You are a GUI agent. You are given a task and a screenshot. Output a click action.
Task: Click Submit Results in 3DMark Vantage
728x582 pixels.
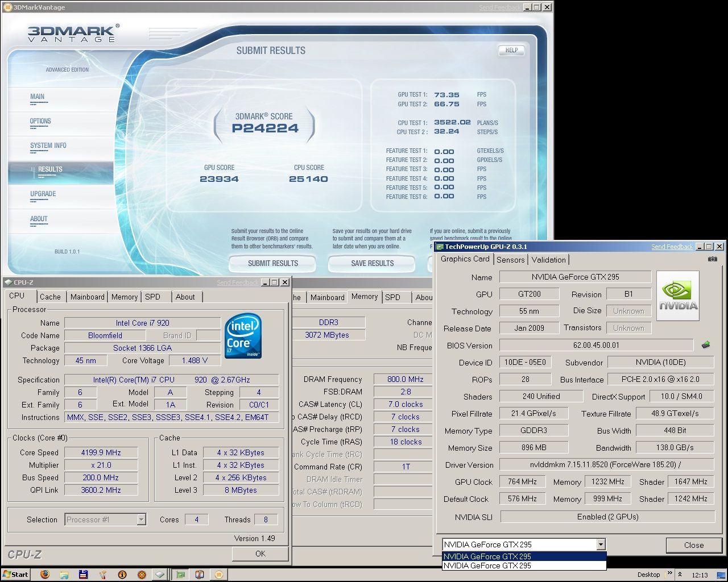pyautogui.click(x=272, y=263)
